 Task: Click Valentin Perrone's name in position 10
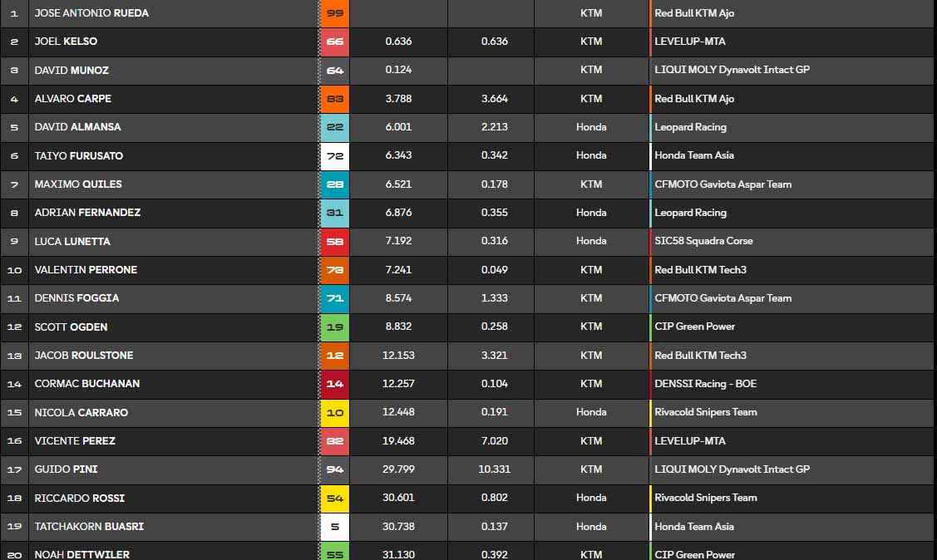coord(86,270)
